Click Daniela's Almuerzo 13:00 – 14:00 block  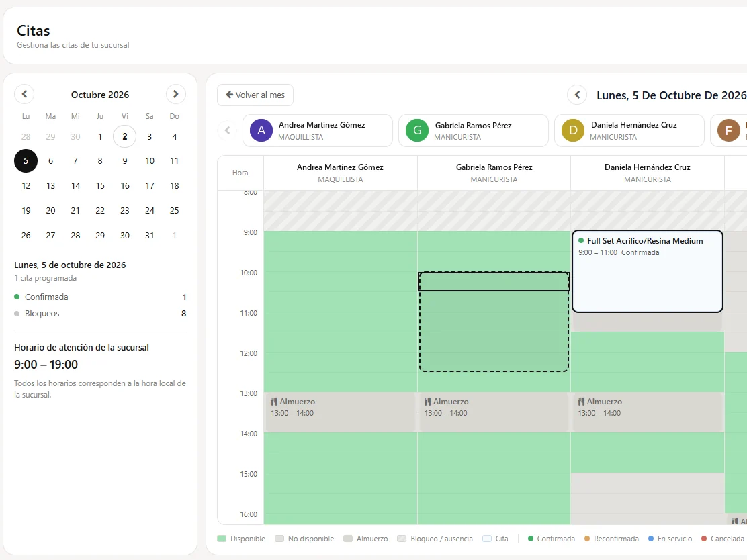[x=647, y=412]
